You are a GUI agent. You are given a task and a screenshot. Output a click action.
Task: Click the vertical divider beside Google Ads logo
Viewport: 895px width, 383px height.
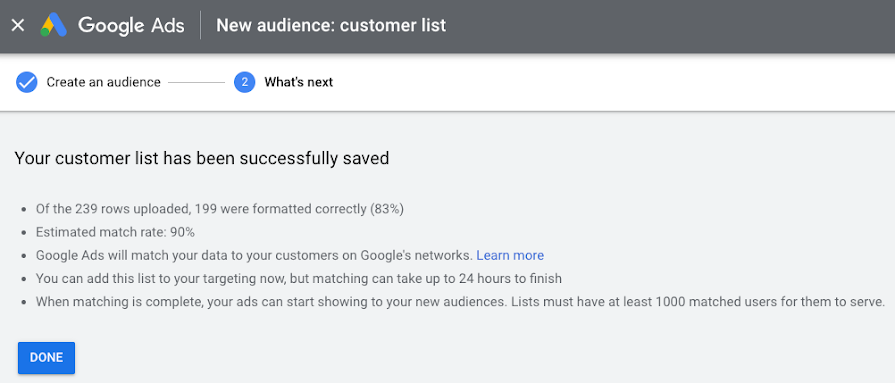[x=200, y=25]
